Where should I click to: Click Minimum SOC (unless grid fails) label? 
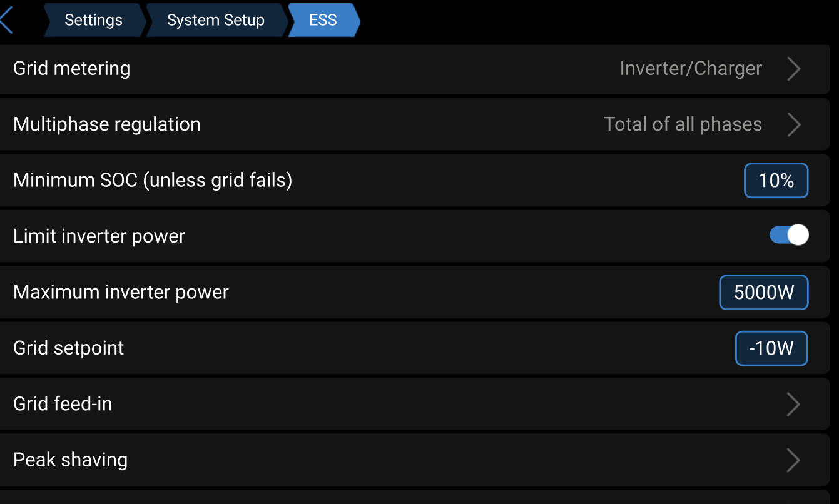153,180
